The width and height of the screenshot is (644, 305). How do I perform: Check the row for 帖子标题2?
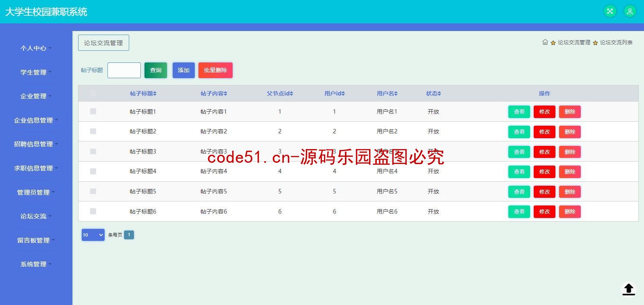[x=93, y=131]
